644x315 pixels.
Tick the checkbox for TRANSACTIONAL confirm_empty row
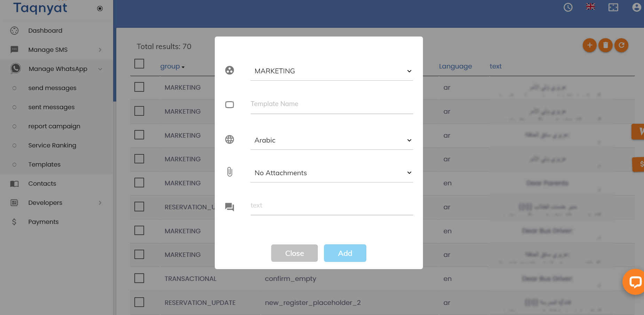[139, 278]
